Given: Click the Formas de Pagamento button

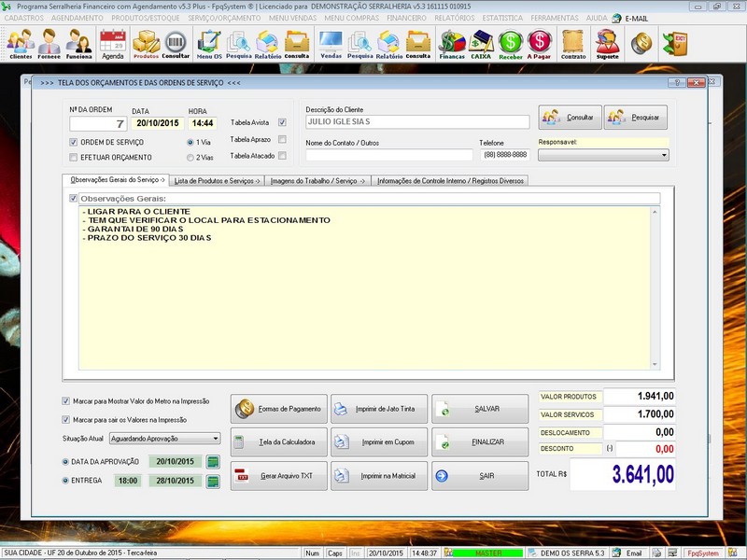Looking at the screenshot, I should (279, 409).
